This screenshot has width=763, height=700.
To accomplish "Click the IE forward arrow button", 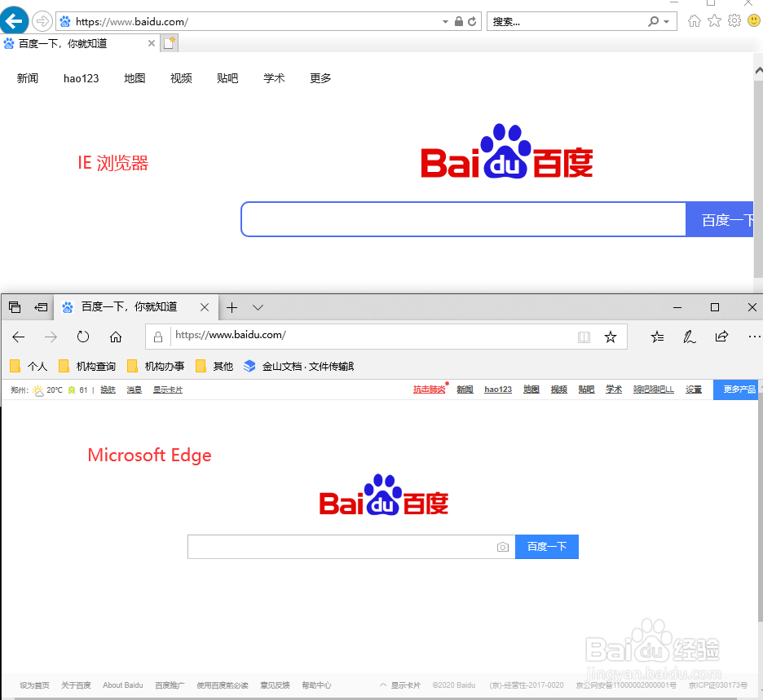I will (x=42, y=21).
